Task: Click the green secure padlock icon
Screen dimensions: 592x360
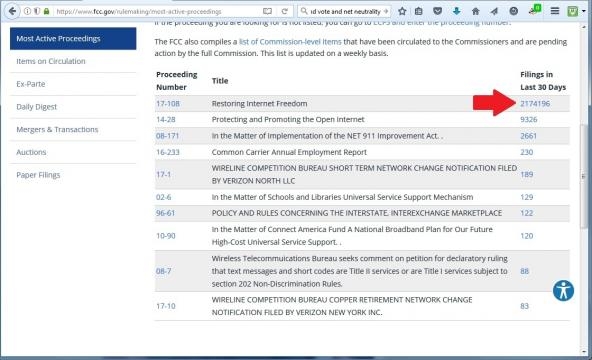Action: 46,11
